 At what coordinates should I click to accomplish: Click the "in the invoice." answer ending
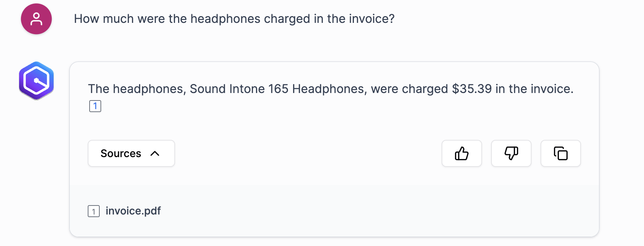(x=534, y=89)
